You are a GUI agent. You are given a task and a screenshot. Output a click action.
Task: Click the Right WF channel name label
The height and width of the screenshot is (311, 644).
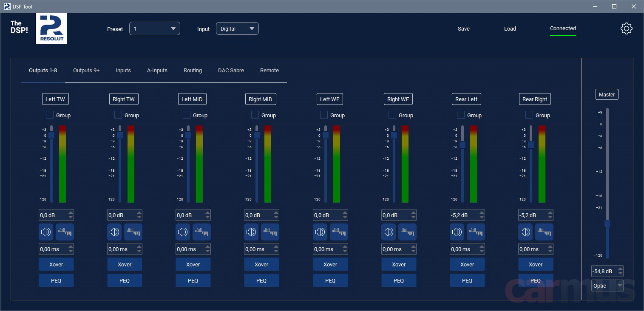pyautogui.click(x=398, y=99)
